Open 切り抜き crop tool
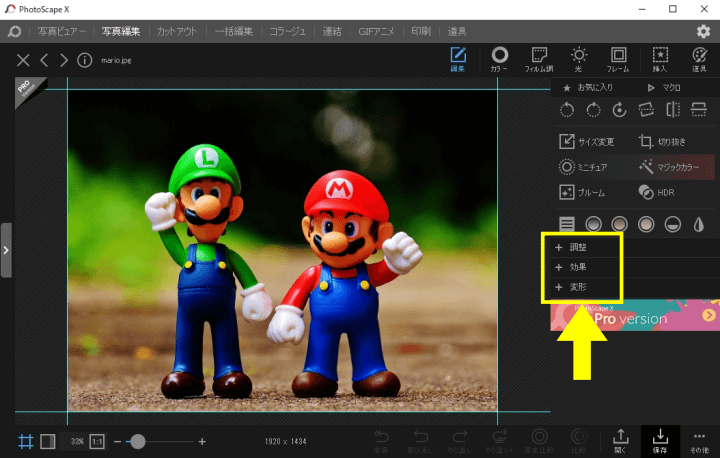This screenshot has height=458, width=720. click(x=662, y=141)
